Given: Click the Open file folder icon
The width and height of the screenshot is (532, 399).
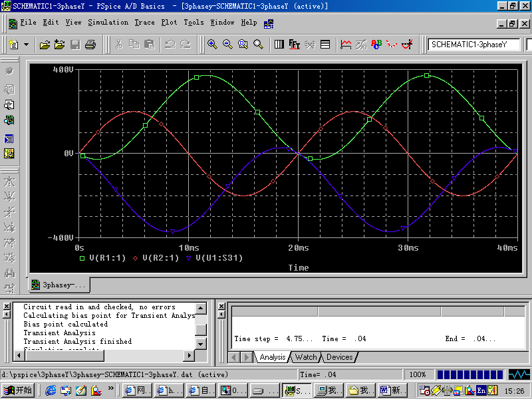Looking at the screenshot, I should click(45, 45).
